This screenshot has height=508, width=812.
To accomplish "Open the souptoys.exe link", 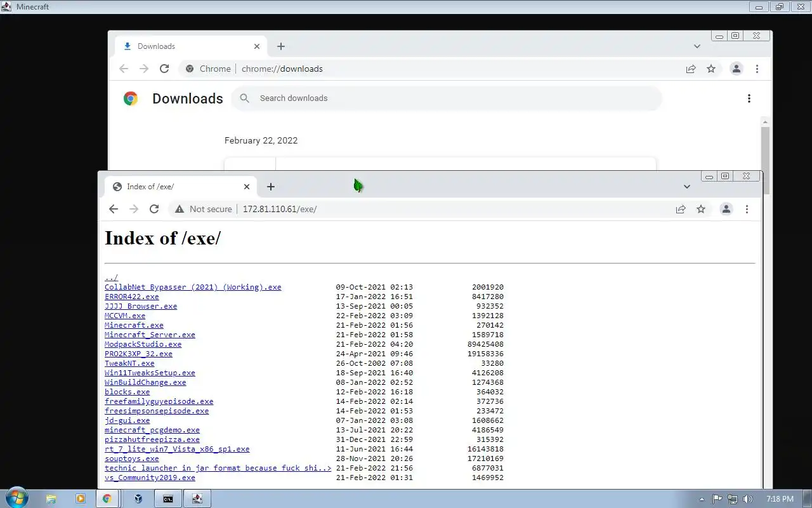I will click(x=132, y=458).
